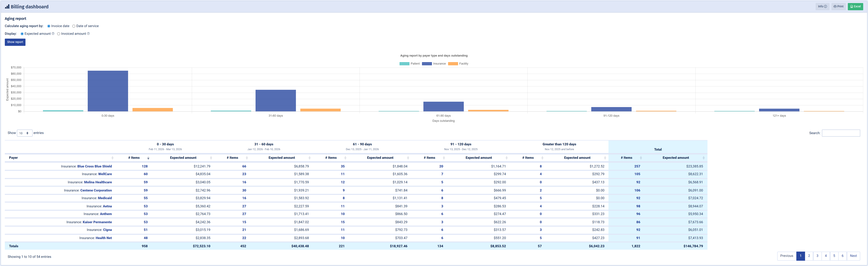The width and height of the screenshot is (868, 266).
Task: Open Blue Cross Blue Shield payer link
Action: pos(94,166)
